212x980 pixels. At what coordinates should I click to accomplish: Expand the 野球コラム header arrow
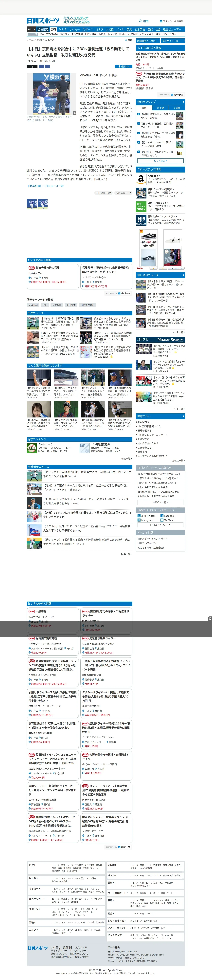183,416
